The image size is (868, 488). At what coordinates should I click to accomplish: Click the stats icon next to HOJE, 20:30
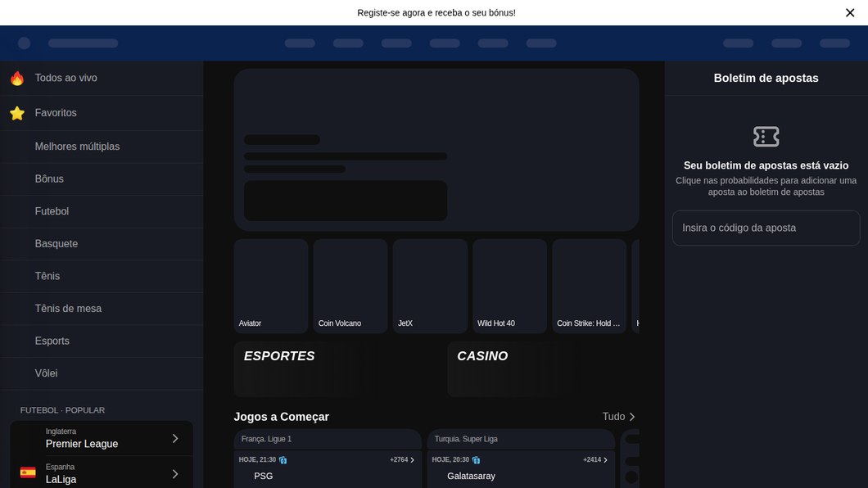(x=476, y=460)
